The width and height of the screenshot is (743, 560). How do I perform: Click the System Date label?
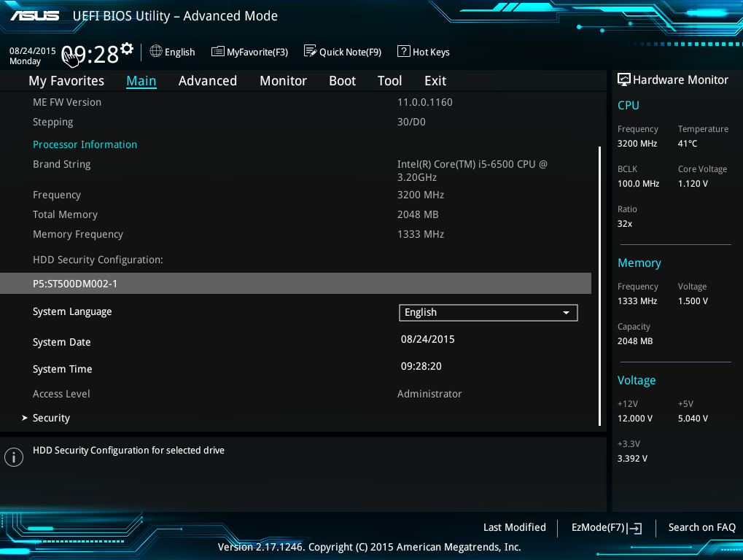point(61,342)
